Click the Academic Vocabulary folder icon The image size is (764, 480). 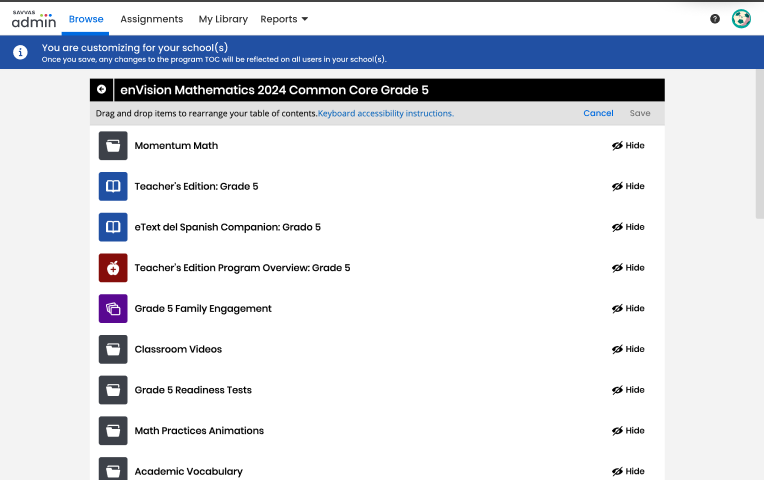click(113, 468)
